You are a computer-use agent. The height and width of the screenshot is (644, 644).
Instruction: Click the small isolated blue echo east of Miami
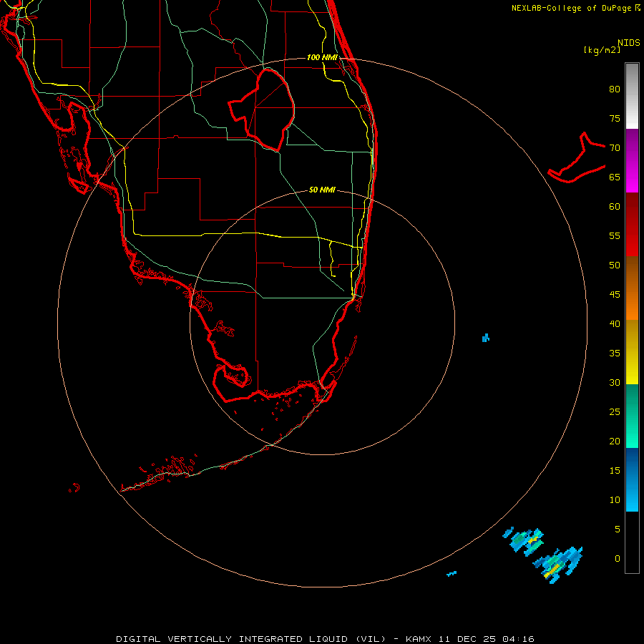tap(485, 338)
